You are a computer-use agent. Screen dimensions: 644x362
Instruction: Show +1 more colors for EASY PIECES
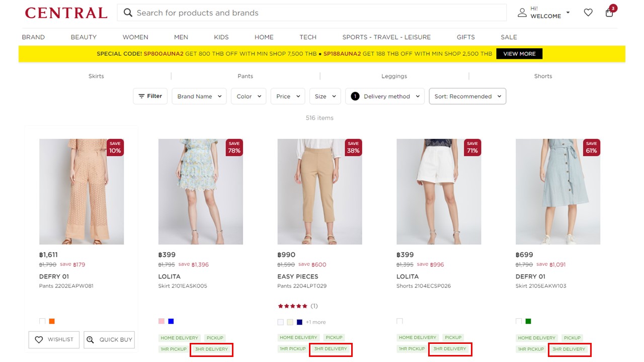315,322
